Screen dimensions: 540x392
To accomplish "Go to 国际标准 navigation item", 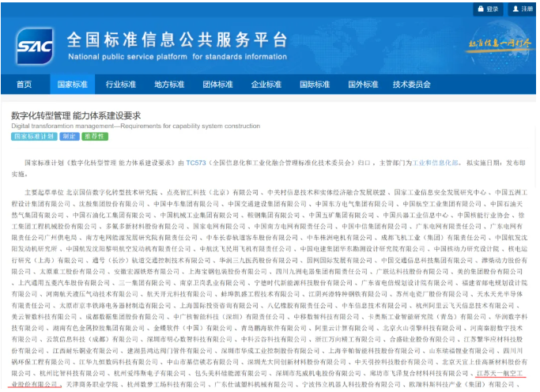I will click(315, 85).
